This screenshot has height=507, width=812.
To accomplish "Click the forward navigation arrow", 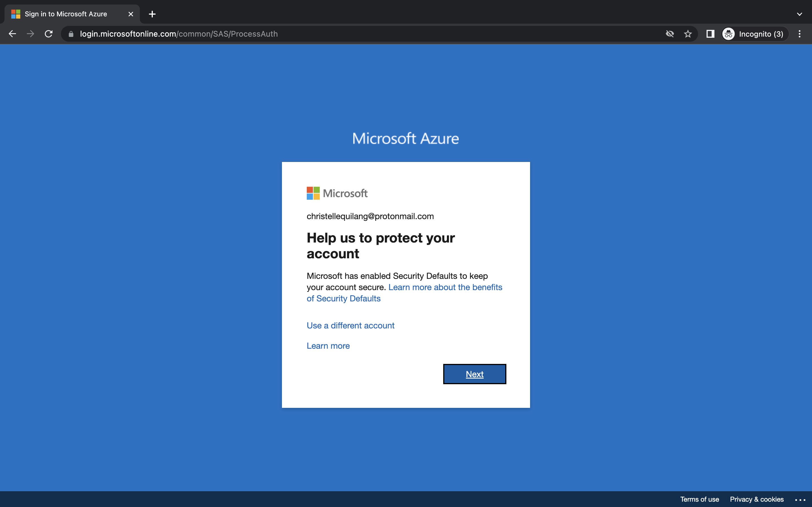I will pos(30,34).
